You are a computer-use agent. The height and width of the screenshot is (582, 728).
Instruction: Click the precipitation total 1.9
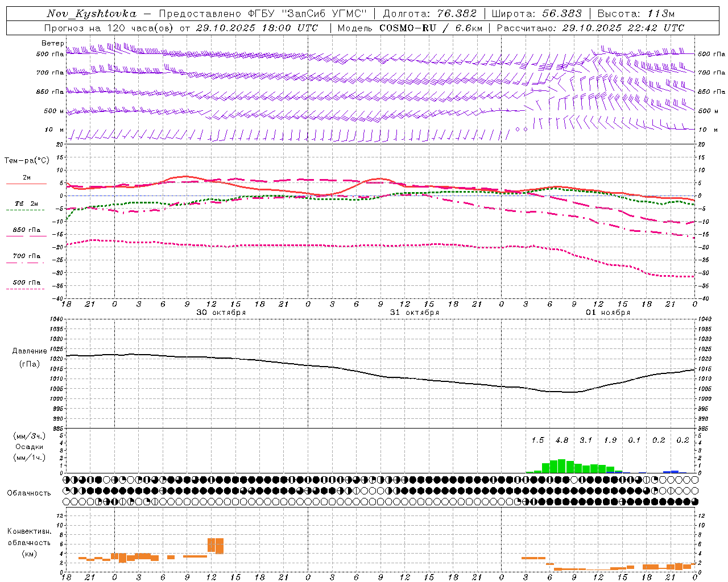point(610,440)
